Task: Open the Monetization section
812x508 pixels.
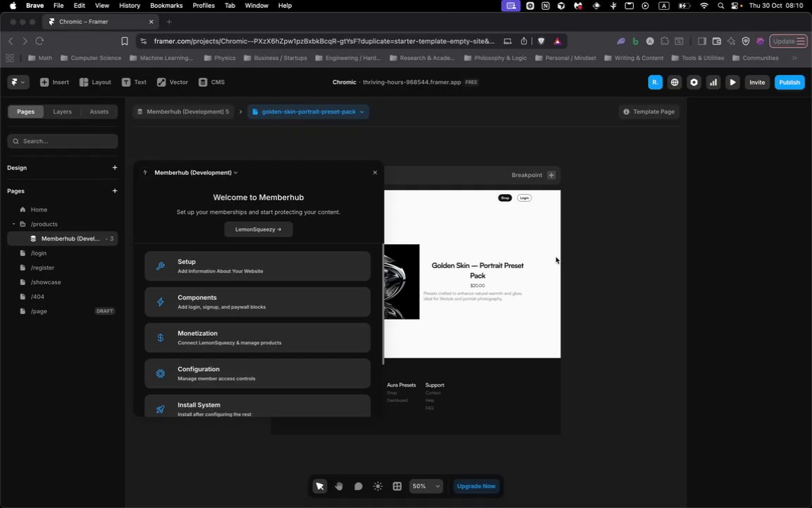Action: point(257,337)
